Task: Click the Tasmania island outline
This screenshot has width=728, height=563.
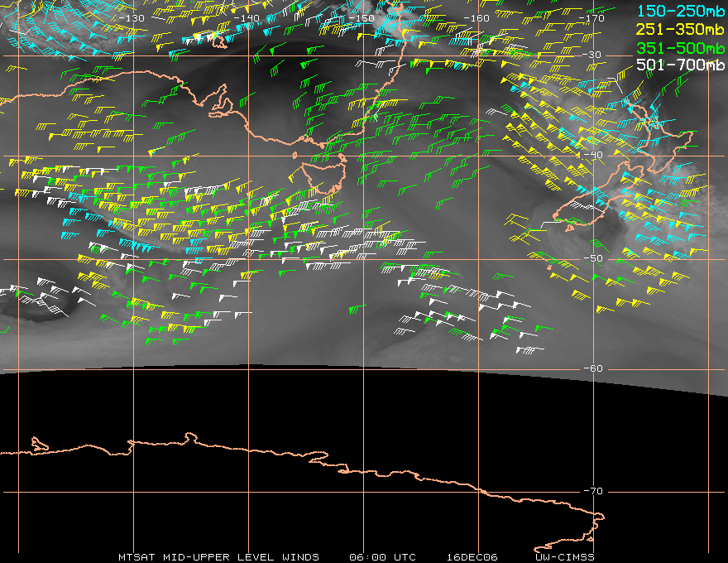Action: pos(322,176)
